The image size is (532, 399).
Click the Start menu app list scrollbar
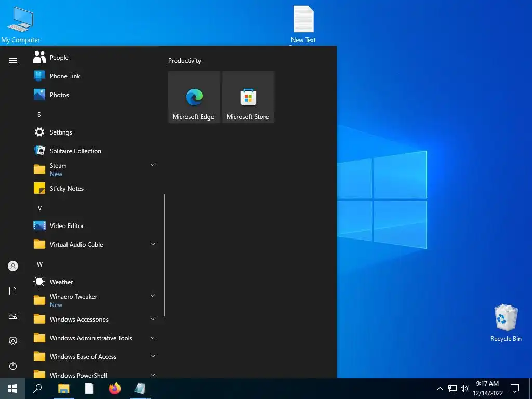point(164,255)
